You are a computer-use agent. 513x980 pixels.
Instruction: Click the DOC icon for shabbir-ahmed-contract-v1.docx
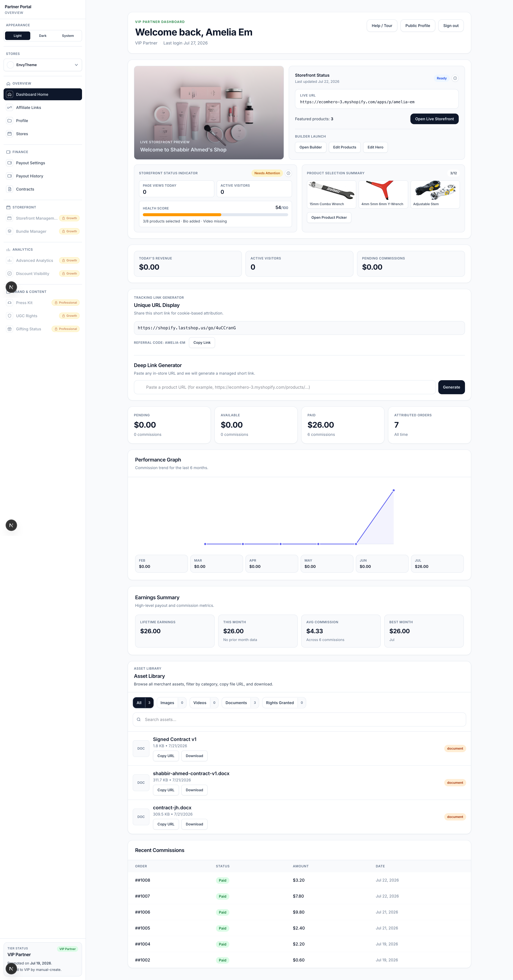point(141,783)
